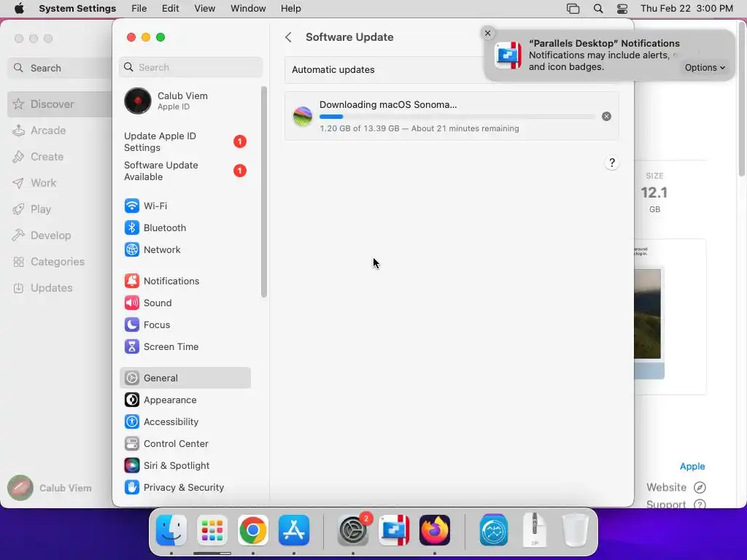The image size is (747, 560).
Task: Go back from Software Update
Action: click(x=288, y=37)
